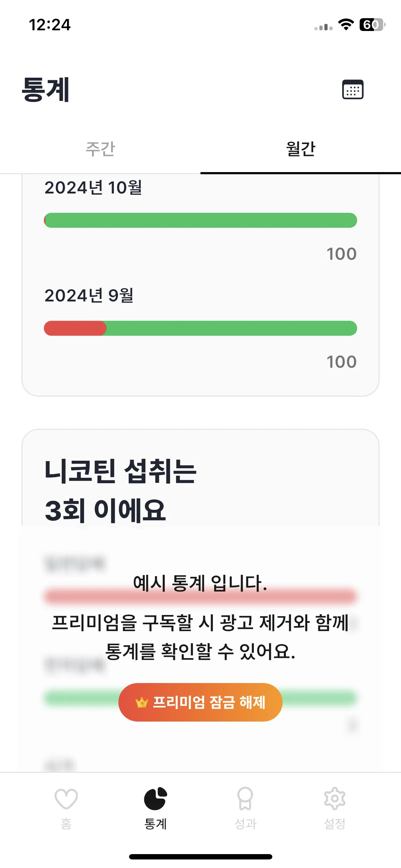
Task: Tap the 2024년 9월 month label
Action: (x=89, y=296)
